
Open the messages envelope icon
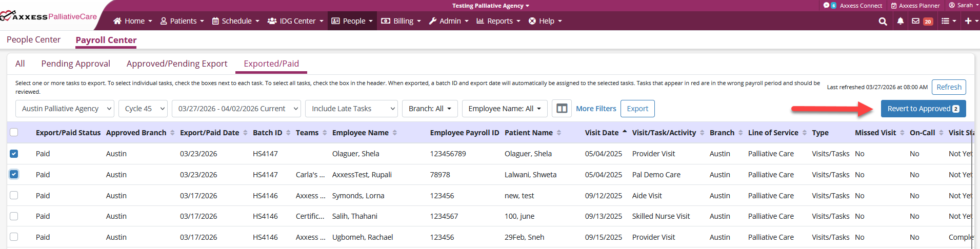click(916, 22)
